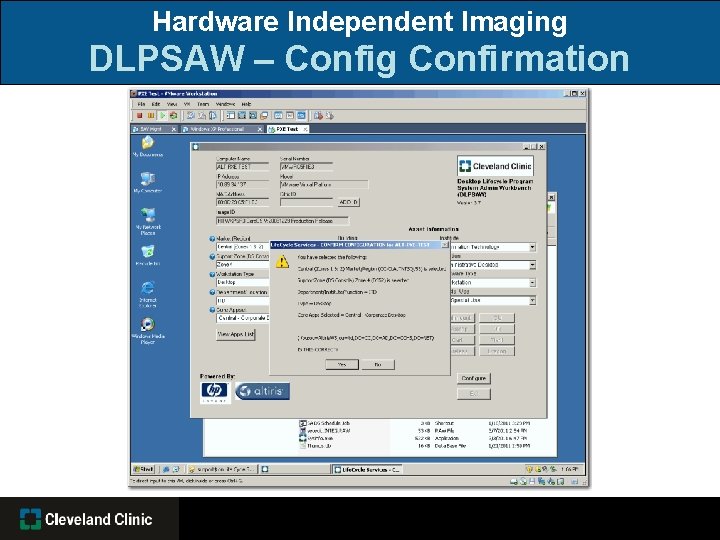
Task: Click LifeCycle Services taskbar button
Action: click(367, 469)
